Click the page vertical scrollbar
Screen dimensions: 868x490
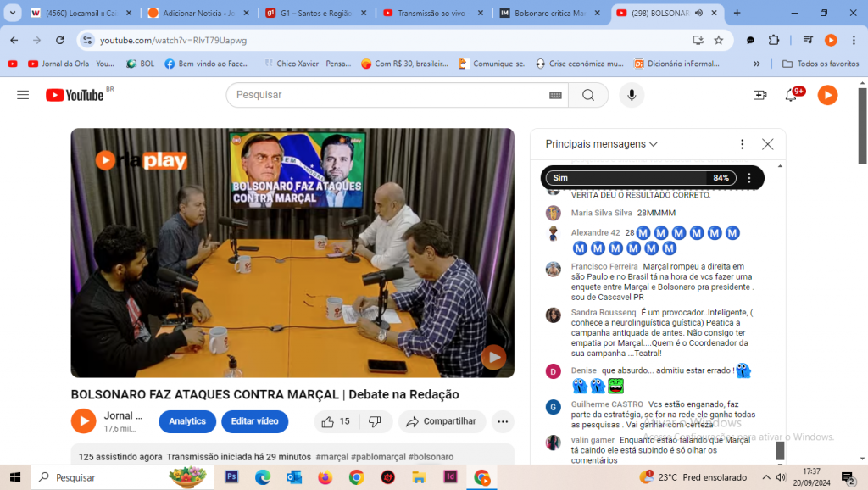pos(862,125)
